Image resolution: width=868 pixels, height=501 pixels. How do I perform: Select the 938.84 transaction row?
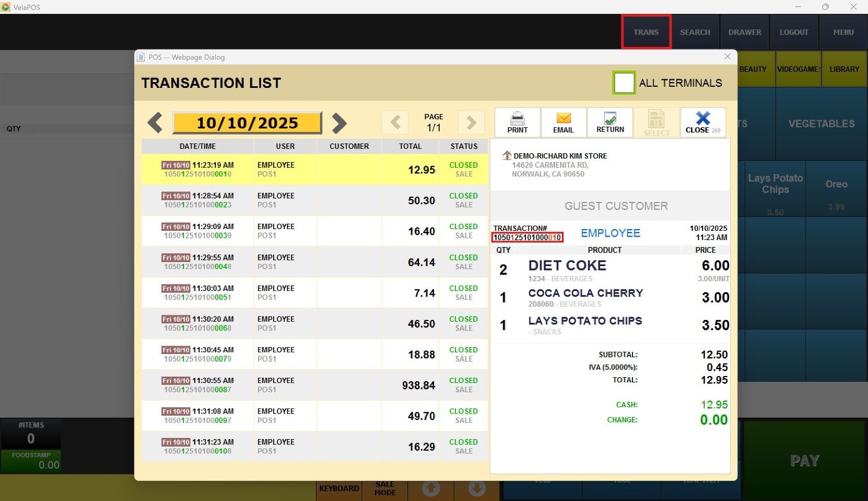pos(314,385)
